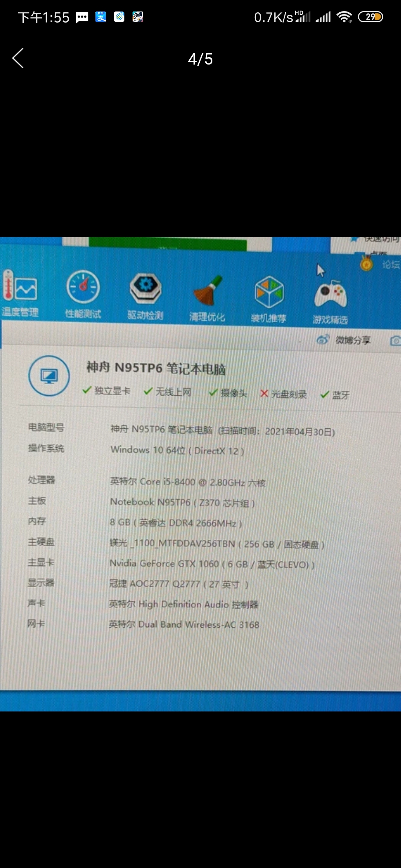The image size is (401, 868).
Task: Click the Notebook N95TP6 Z370 motherboard value
Action: click(183, 503)
